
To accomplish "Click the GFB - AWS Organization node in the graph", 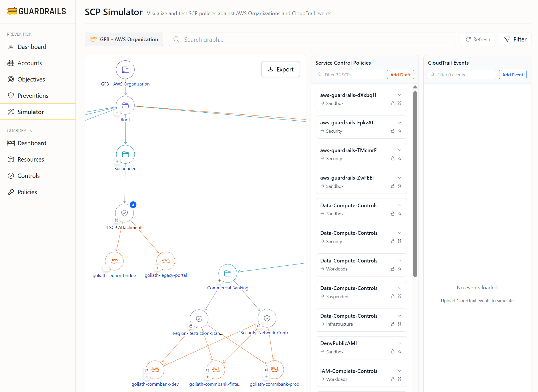I will 125,69.
